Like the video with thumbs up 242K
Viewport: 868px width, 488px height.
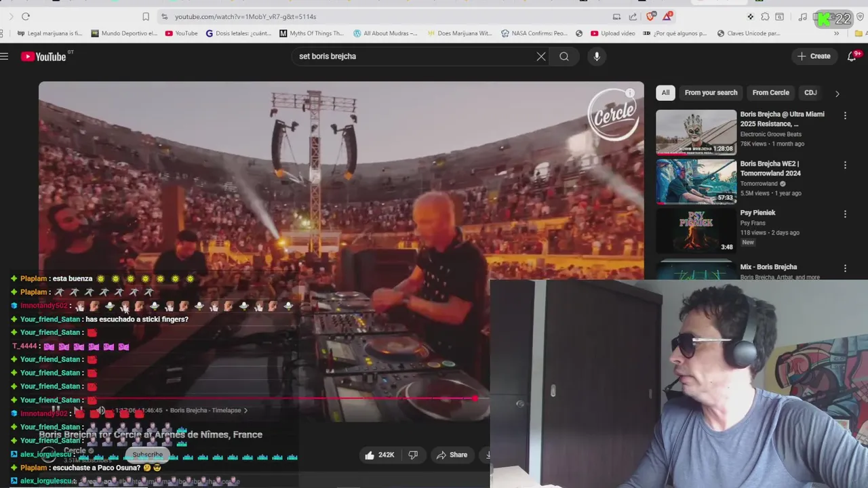tap(380, 455)
